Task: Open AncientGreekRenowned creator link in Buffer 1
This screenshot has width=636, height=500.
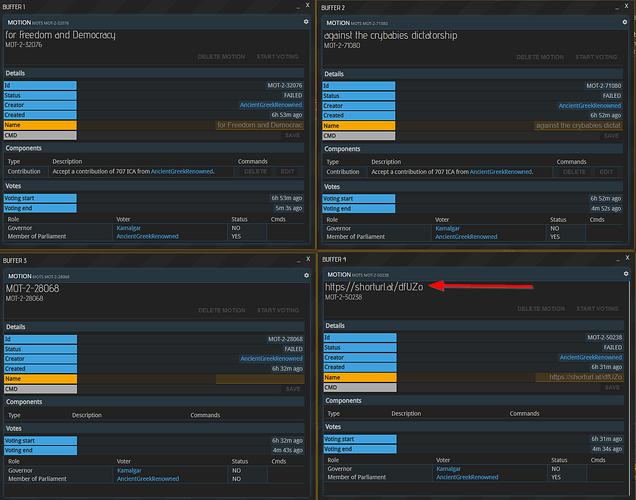Action: 271,105
